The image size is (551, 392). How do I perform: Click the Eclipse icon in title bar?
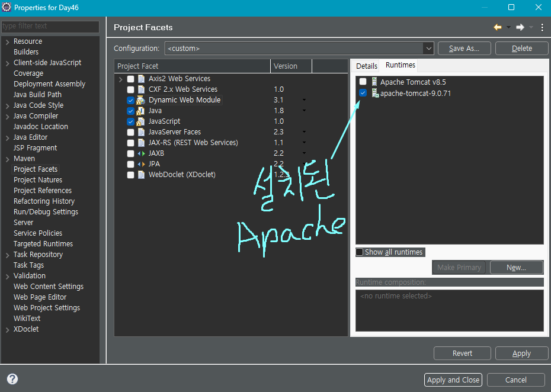(x=7, y=7)
